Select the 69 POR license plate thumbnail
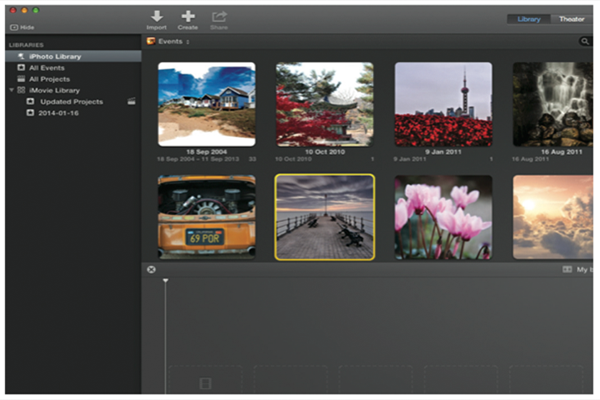The image size is (600, 400). [206, 217]
